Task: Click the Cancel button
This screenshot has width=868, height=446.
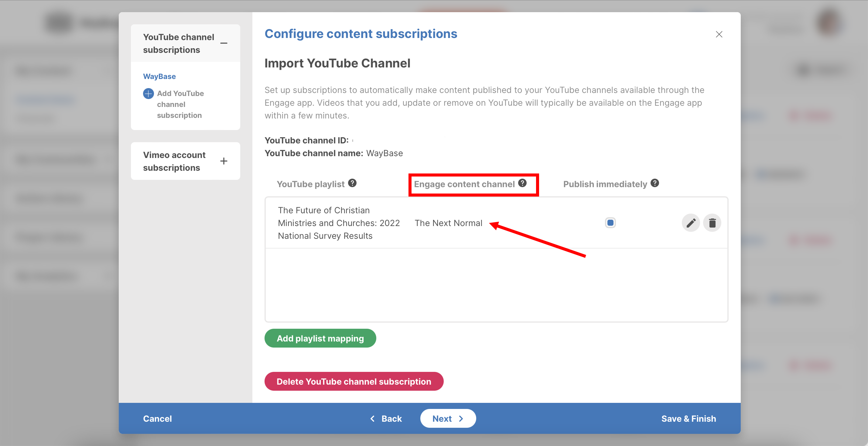Action: tap(157, 418)
